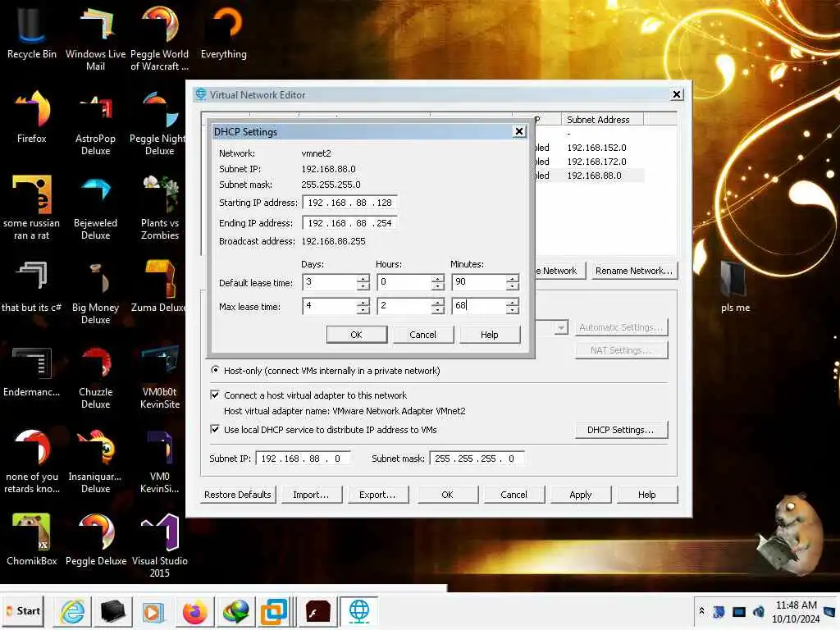Click Help in Virtual Network Editor
Image resolution: width=840 pixels, height=630 pixels.
(646, 495)
